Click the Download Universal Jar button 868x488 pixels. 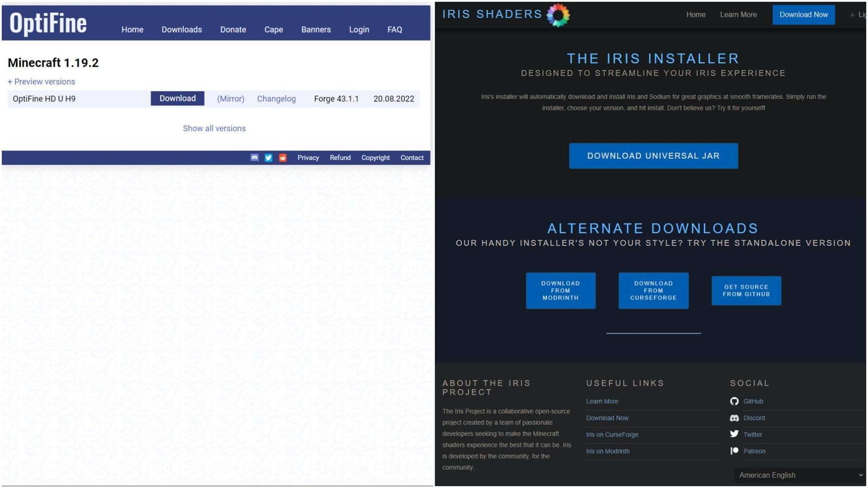[x=653, y=156]
